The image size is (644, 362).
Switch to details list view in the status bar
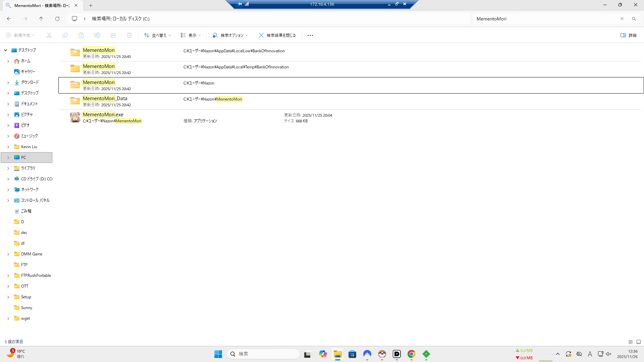[x=630, y=342]
